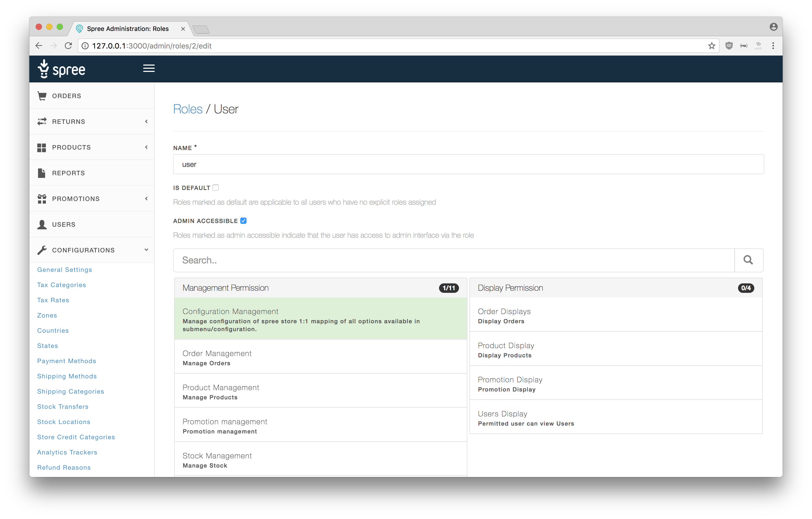Open Returns in sidebar

tap(92, 121)
